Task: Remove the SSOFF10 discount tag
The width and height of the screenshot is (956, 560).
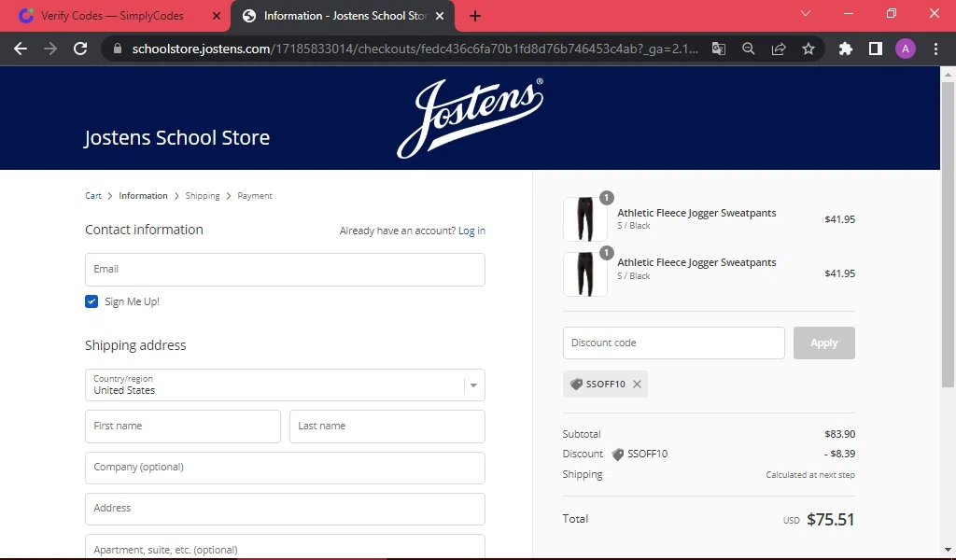Action: [x=637, y=384]
